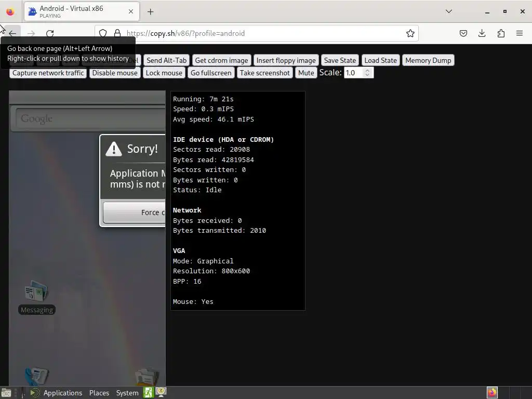The height and width of the screenshot is (399, 532).
Task: Click the Load State button
Action: pyautogui.click(x=381, y=60)
